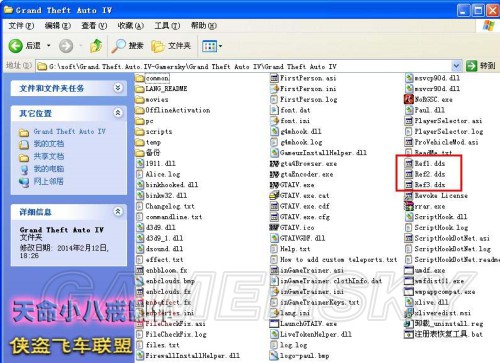Collapse the details information panel
Image resolution: width=500 pixels, height=363 pixels.
coord(118,211)
